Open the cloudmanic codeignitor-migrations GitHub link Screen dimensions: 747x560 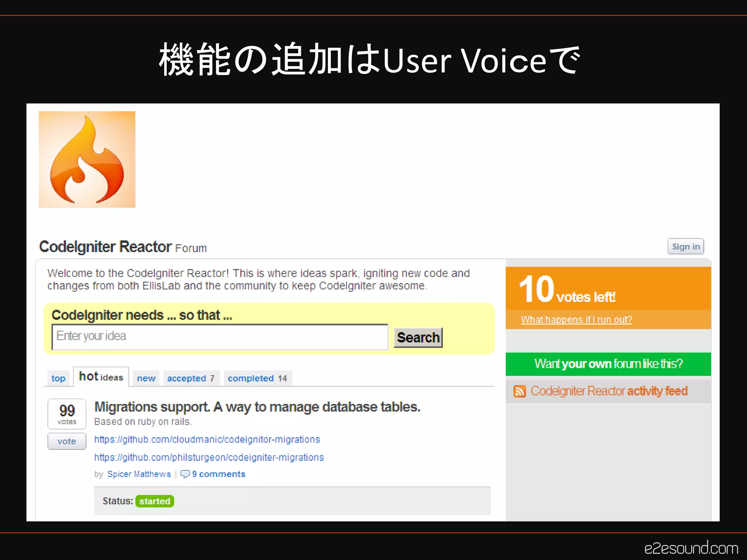click(x=207, y=439)
